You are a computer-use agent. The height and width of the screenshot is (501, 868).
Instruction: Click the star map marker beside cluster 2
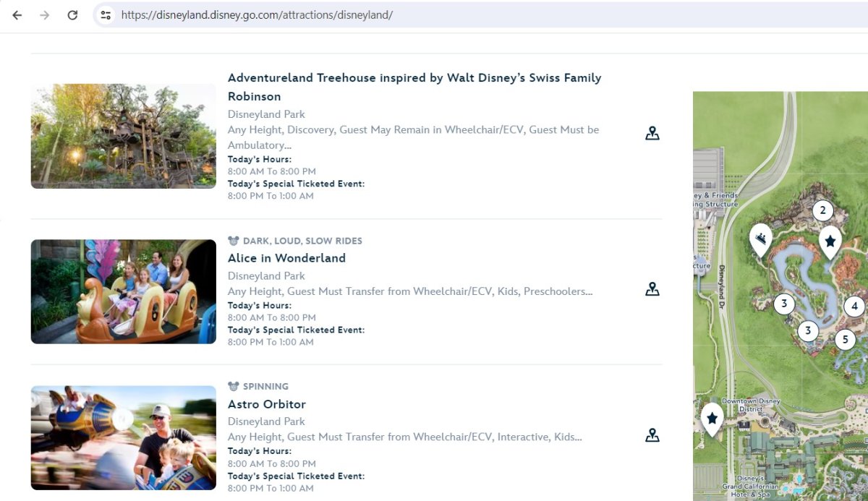coord(830,241)
